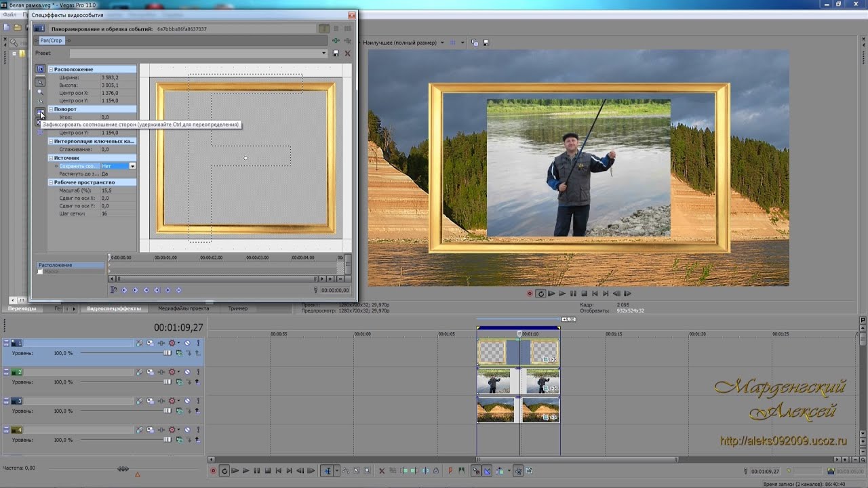Viewport: 868px width, 488px height.
Task: Collapse the Интерполяция ключевых кадров section
Action: click(51, 141)
